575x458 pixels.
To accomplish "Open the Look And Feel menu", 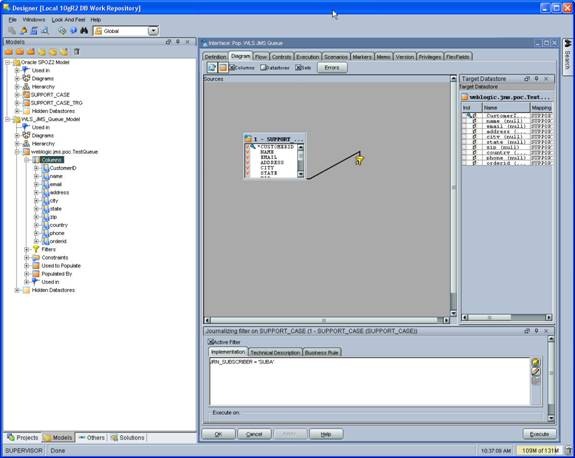I will click(x=68, y=19).
